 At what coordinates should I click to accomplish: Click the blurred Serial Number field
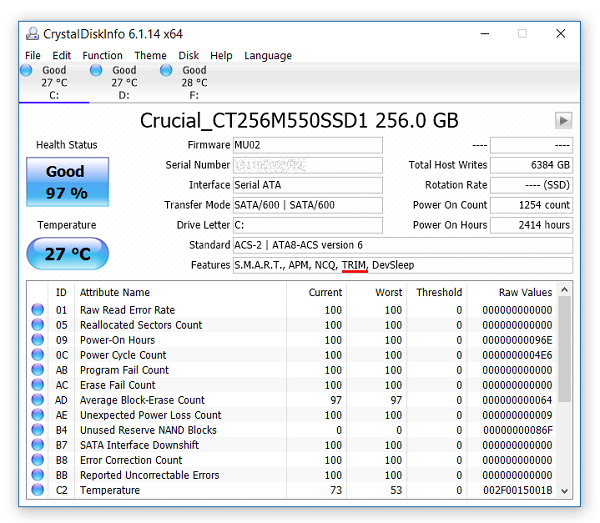[x=308, y=165]
